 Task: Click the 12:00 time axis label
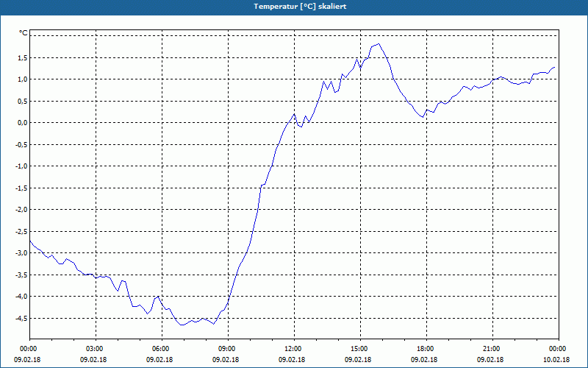tap(292, 349)
